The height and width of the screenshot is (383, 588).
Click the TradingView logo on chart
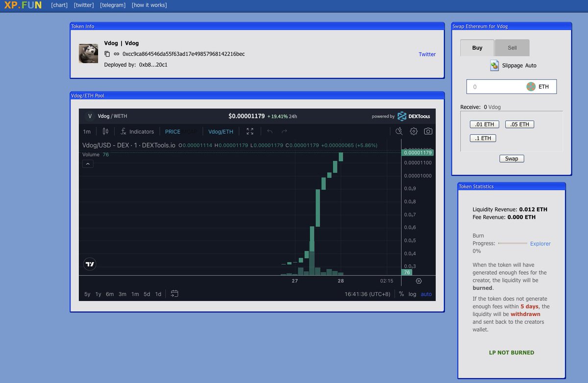(90, 264)
